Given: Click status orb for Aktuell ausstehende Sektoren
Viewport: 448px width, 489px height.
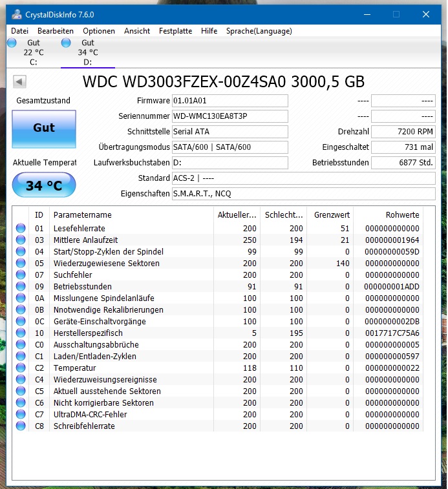Looking at the screenshot, I should 21,391.
